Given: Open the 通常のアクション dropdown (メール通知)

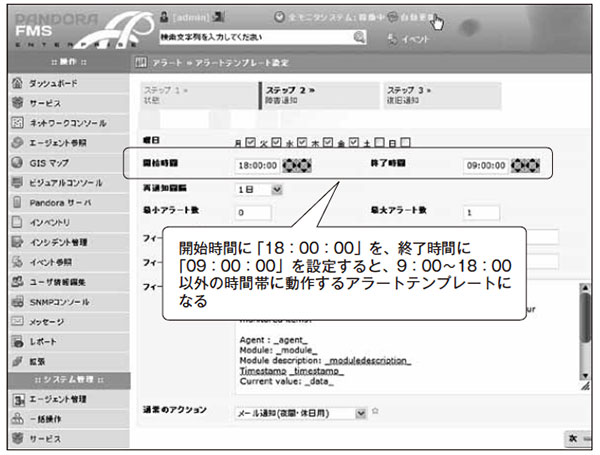Looking at the screenshot, I should 301,413.
